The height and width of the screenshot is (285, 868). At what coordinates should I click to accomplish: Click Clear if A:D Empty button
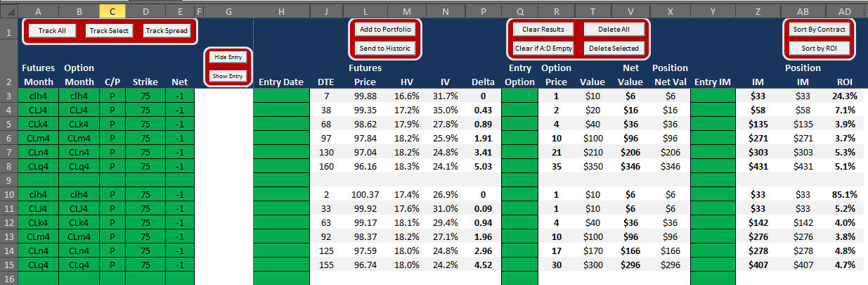click(543, 48)
